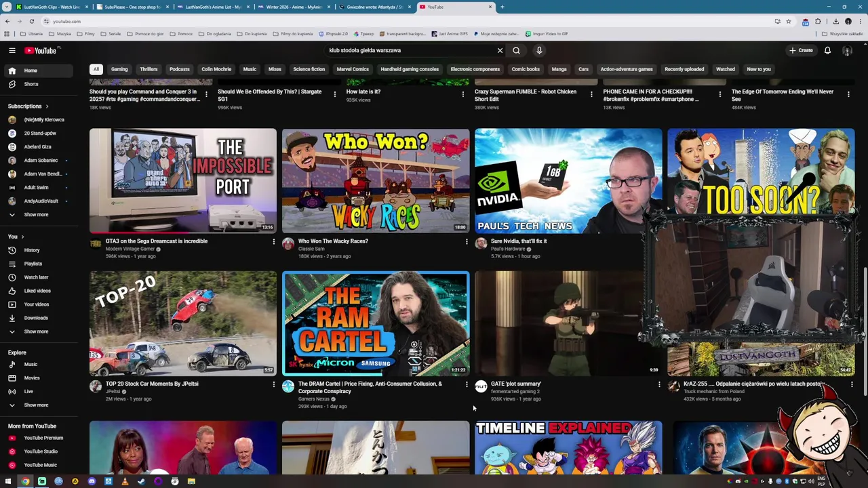Select the Gaming filter chip

pyautogui.click(x=119, y=69)
